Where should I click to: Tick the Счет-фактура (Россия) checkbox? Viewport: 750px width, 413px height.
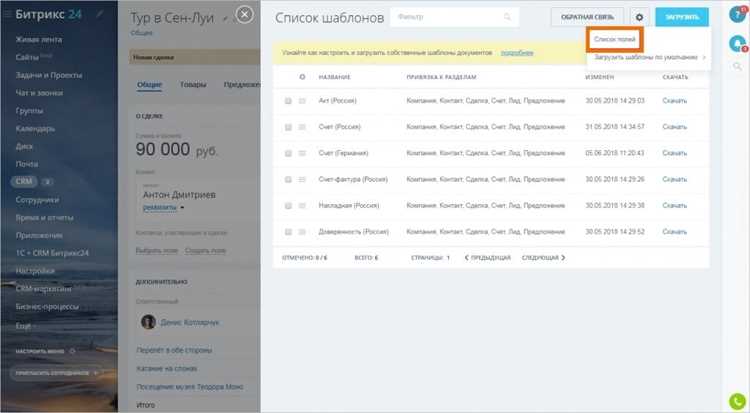pos(288,180)
